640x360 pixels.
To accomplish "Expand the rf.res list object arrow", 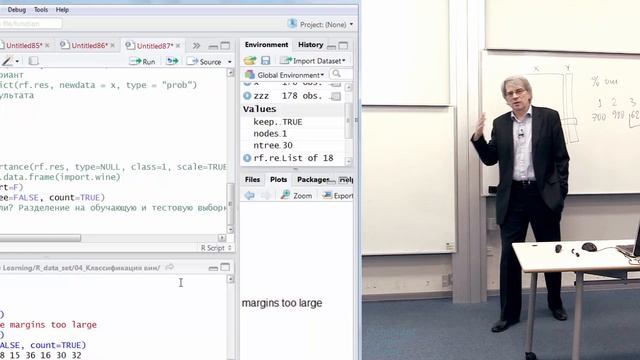I will (x=247, y=158).
